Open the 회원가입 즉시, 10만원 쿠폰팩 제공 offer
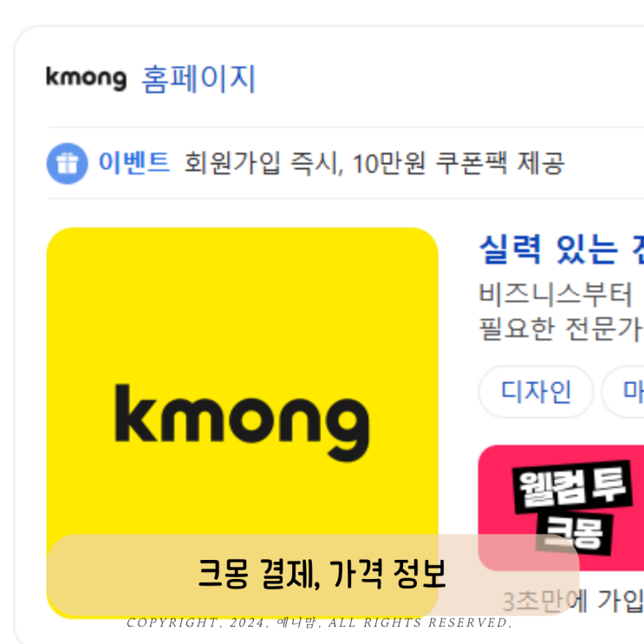Viewport: 644px width, 644px height. (374, 163)
